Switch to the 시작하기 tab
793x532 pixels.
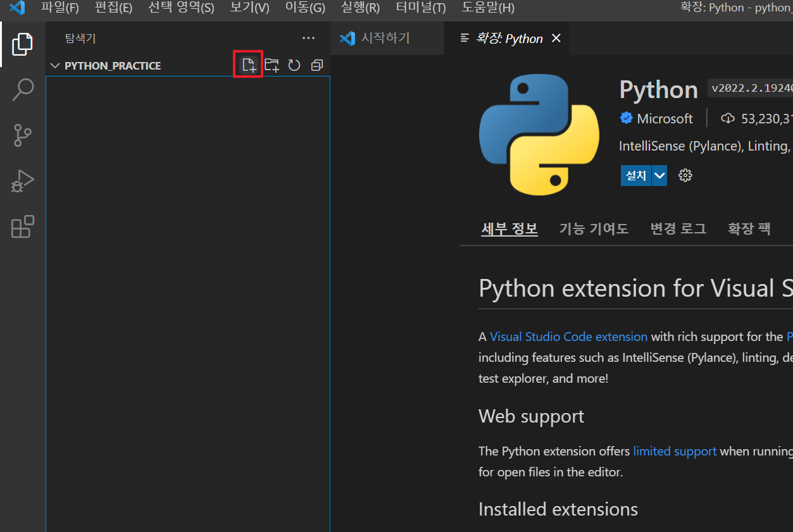pyautogui.click(x=387, y=38)
